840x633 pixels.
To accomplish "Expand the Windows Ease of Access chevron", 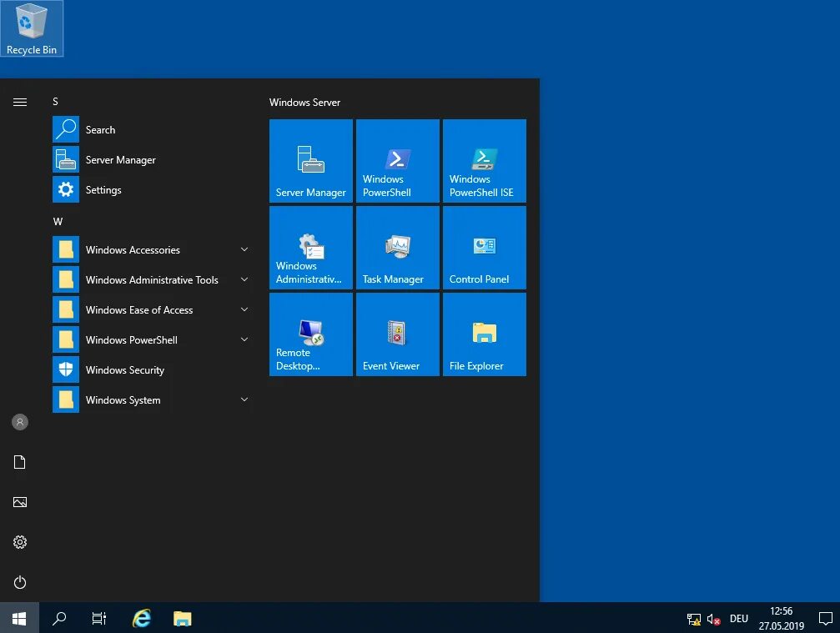I will tap(244, 309).
